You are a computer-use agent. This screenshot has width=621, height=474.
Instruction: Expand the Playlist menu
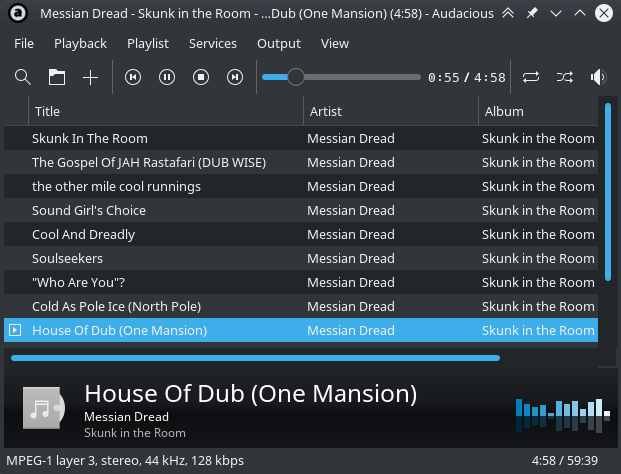coord(148,43)
